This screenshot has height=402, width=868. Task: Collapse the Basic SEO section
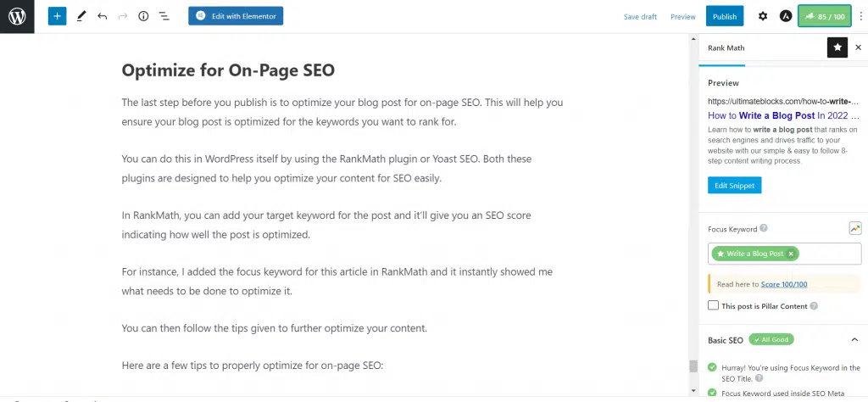tap(854, 339)
